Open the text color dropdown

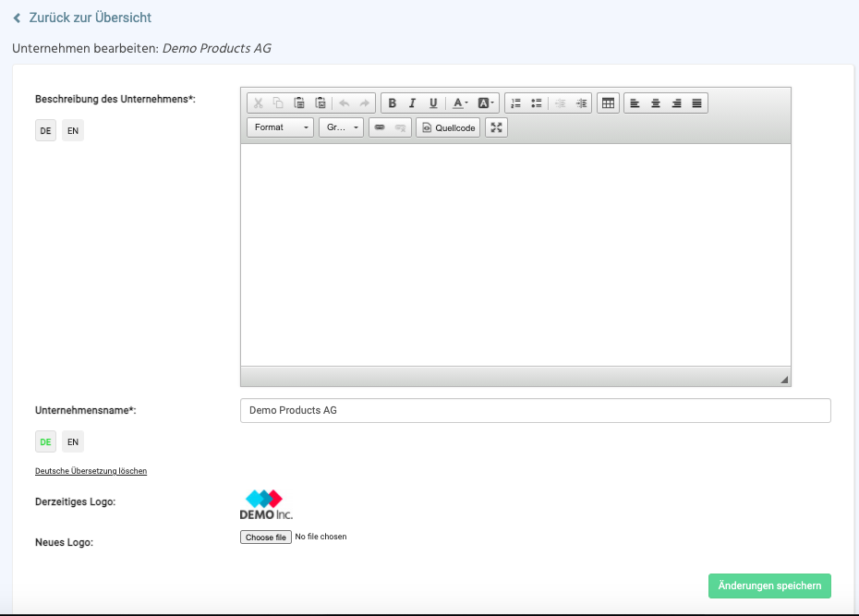tap(460, 103)
